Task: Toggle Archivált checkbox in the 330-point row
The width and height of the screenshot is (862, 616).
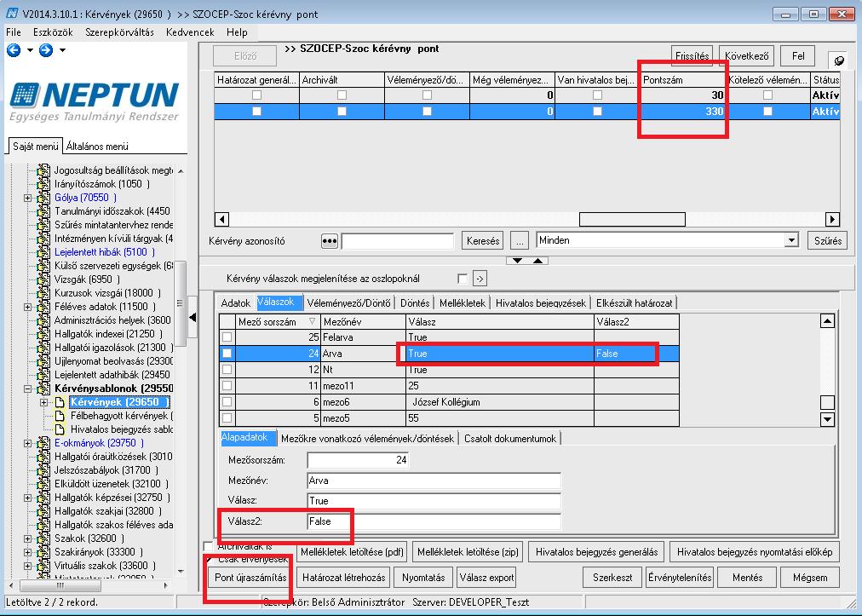Action: (x=342, y=111)
